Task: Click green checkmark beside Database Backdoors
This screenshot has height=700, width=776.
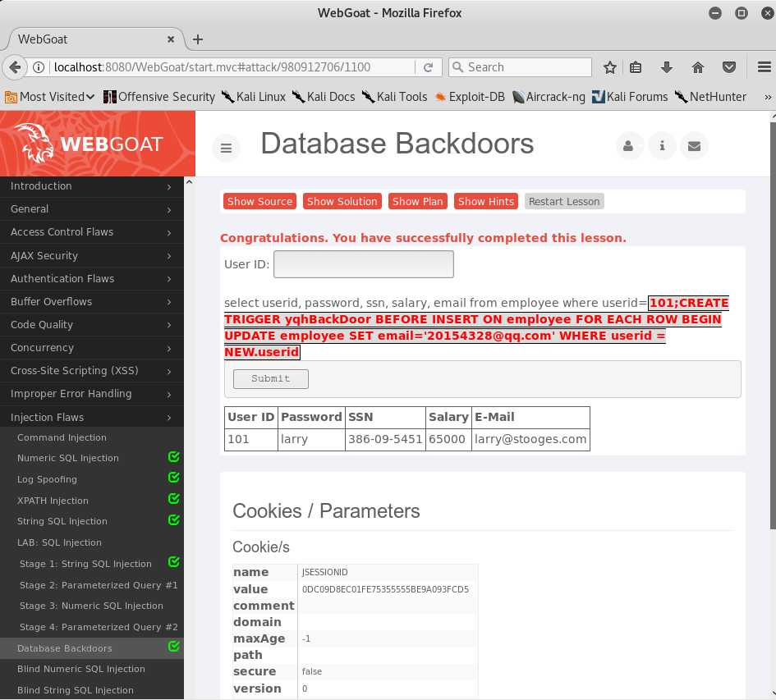Action: (174, 646)
